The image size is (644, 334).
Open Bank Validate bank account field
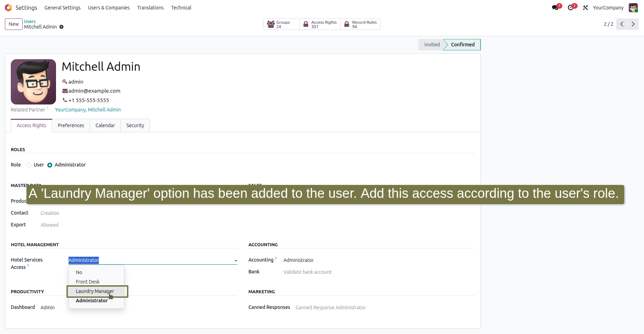(x=379, y=272)
